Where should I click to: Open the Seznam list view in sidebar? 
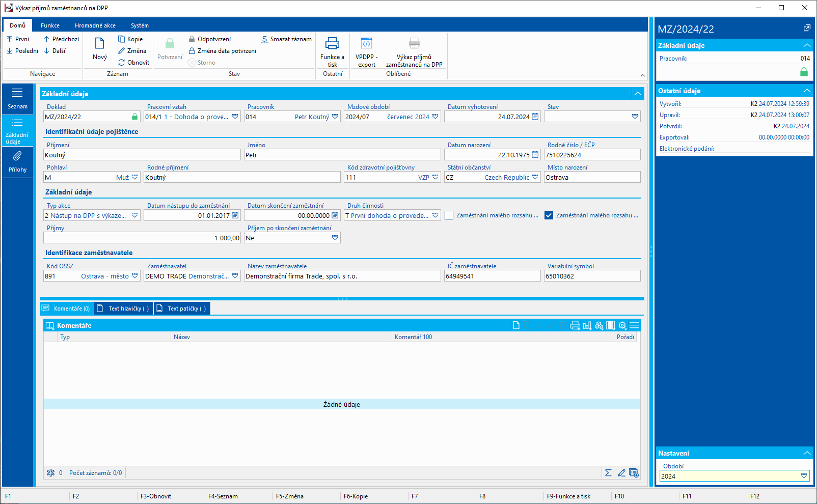point(17,98)
